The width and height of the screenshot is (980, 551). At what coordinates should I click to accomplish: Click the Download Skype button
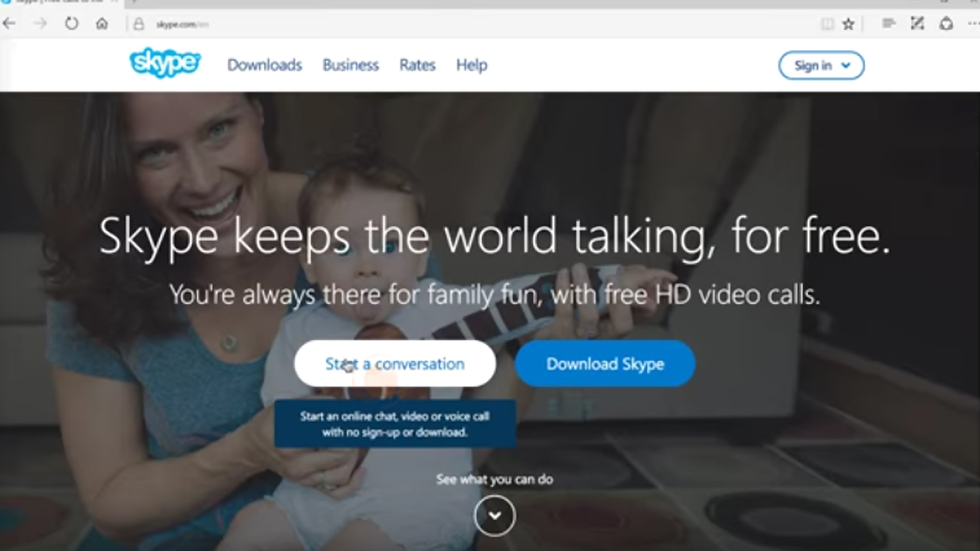point(605,364)
